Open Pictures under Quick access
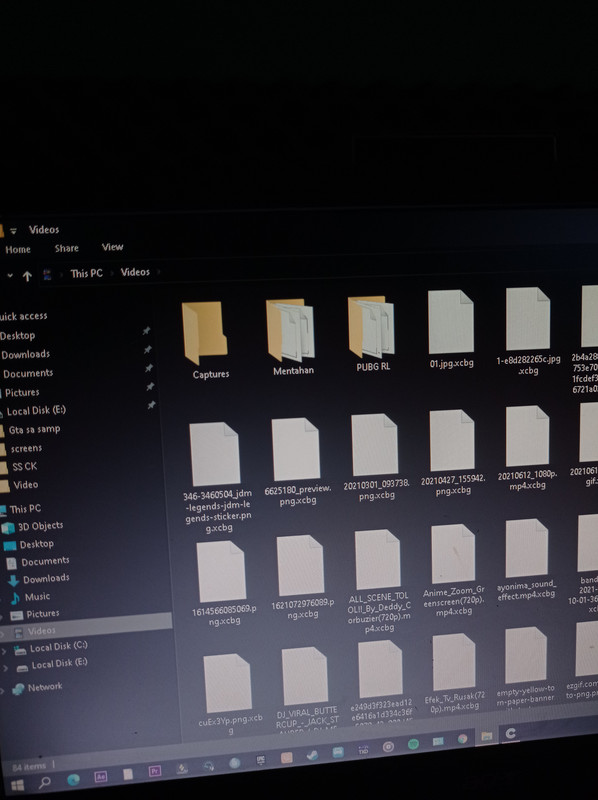The width and height of the screenshot is (598, 800). 22,392
